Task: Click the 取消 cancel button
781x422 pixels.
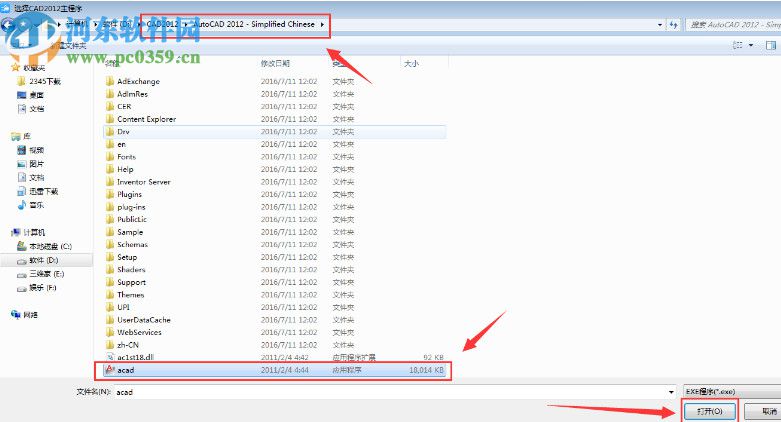Action: 767,411
